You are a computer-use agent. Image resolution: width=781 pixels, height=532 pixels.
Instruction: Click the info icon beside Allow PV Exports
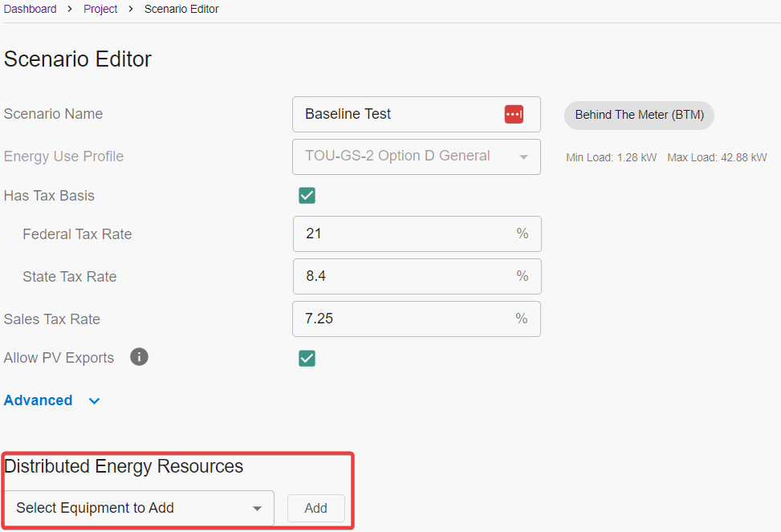pyautogui.click(x=139, y=357)
